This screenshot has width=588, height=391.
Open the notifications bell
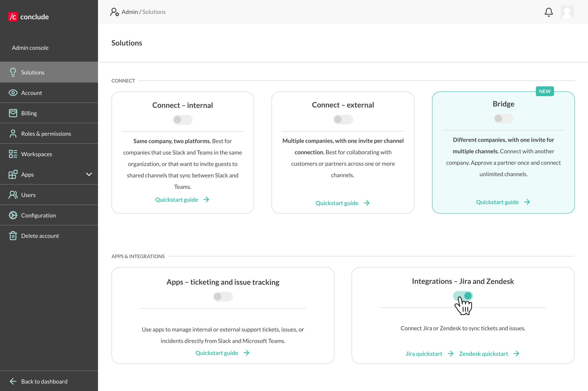tap(549, 12)
